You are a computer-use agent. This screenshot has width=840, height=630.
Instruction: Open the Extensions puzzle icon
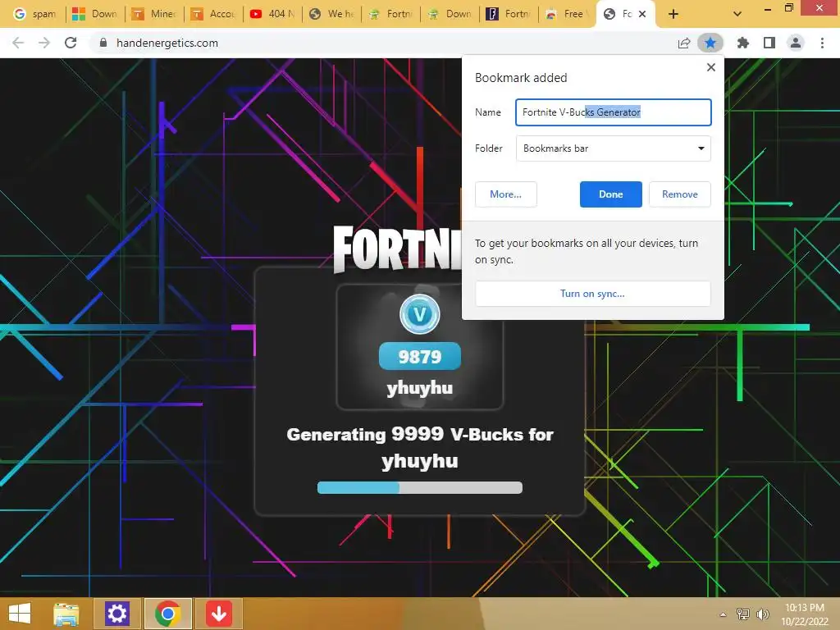(742, 43)
